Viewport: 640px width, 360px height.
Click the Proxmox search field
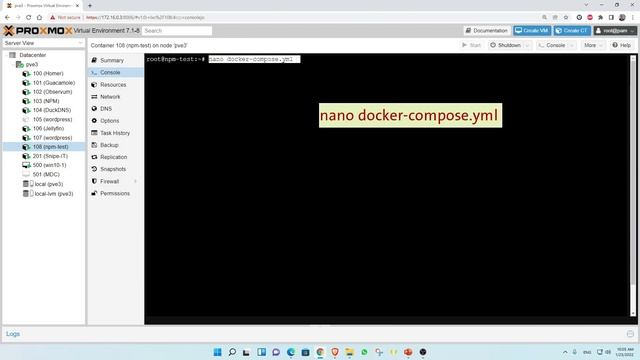177,31
